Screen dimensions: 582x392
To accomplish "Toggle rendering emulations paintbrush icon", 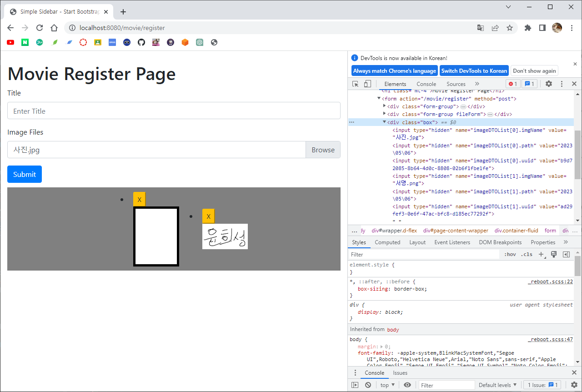I will 554,254.
